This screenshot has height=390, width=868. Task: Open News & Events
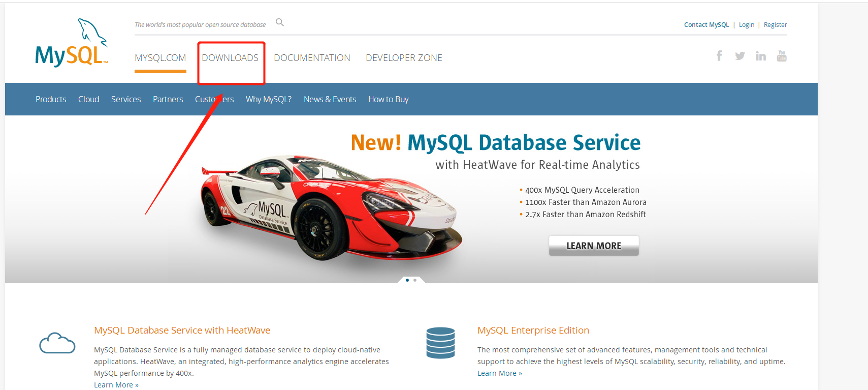coord(330,99)
